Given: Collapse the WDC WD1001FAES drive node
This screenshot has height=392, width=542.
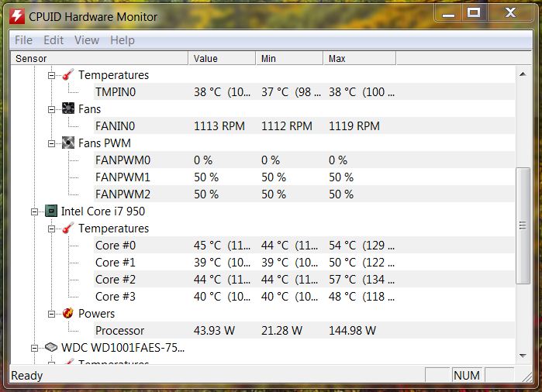Looking at the screenshot, I should [35, 348].
